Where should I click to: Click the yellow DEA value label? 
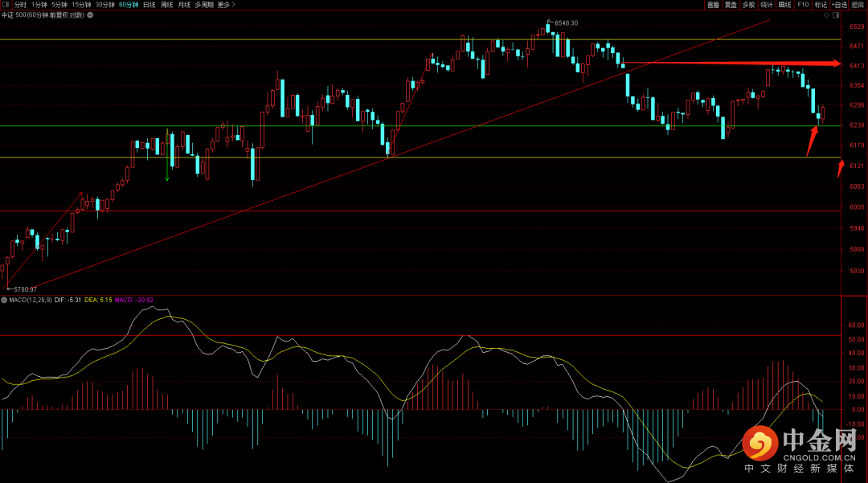click(98, 300)
